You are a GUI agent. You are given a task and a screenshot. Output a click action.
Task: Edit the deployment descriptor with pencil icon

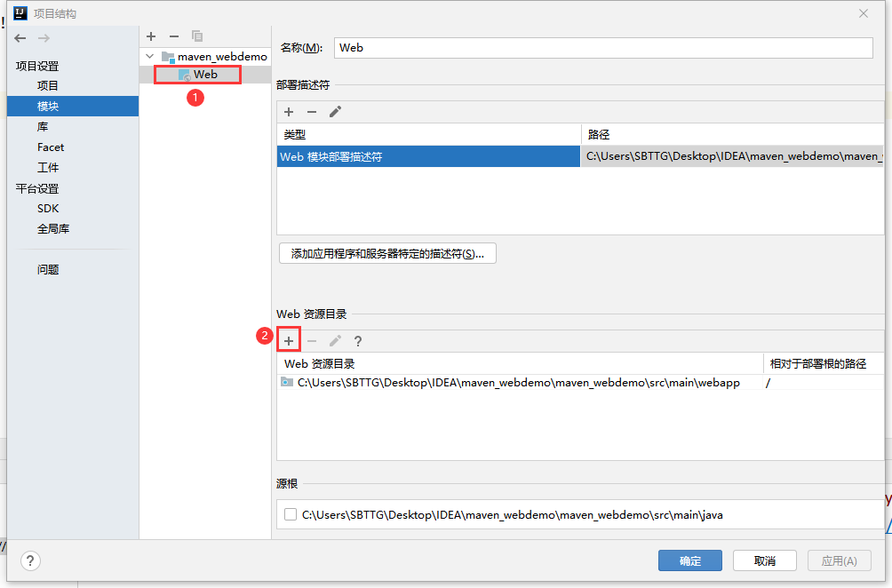pos(335,112)
